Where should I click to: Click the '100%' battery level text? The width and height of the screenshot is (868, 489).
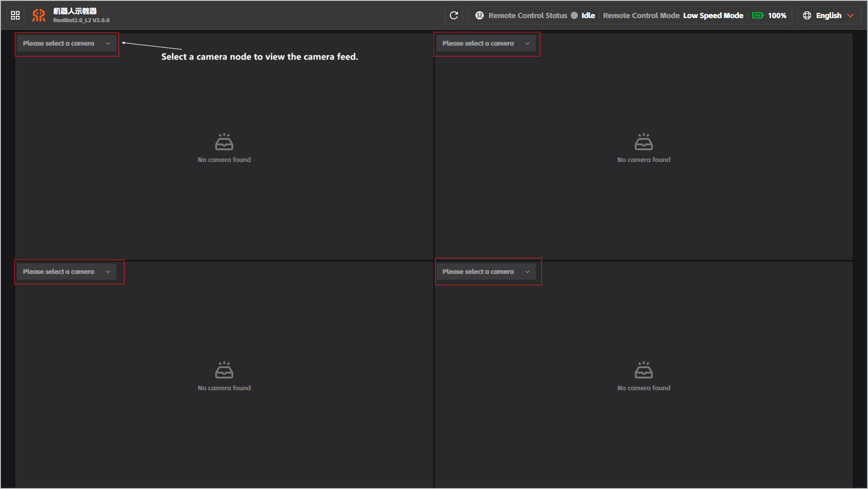point(777,15)
